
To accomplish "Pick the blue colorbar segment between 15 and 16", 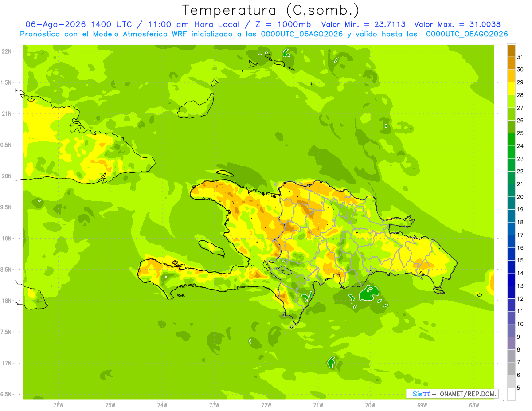I will coord(511,254).
